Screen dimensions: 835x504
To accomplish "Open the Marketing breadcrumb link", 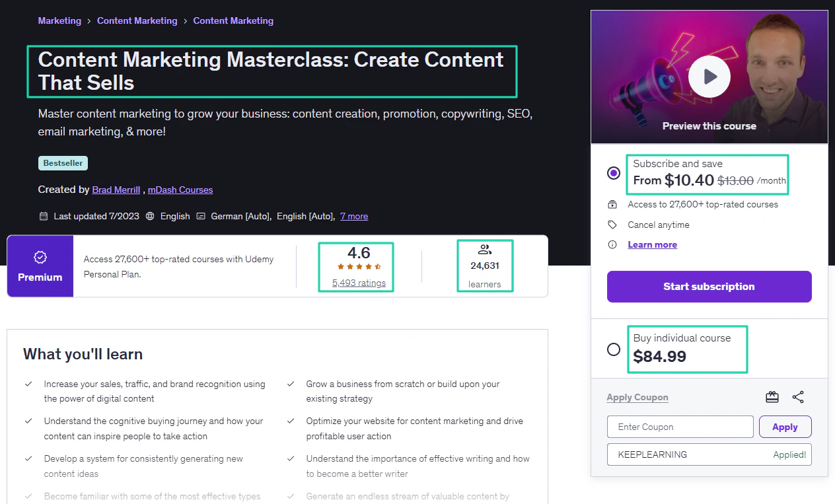I will click(x=59, y=20).
